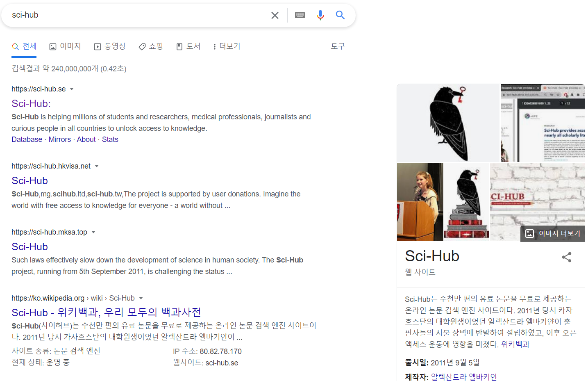Click the https://sci-hub.hkvisa.net URL text
Viewport: 588px width, 381px height.
[51, 166]
